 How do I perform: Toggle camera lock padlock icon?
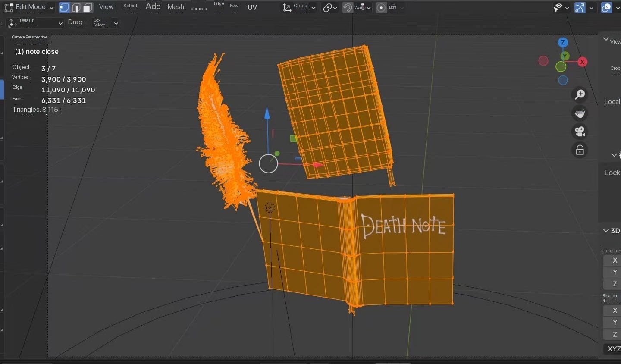coord(580,150)
